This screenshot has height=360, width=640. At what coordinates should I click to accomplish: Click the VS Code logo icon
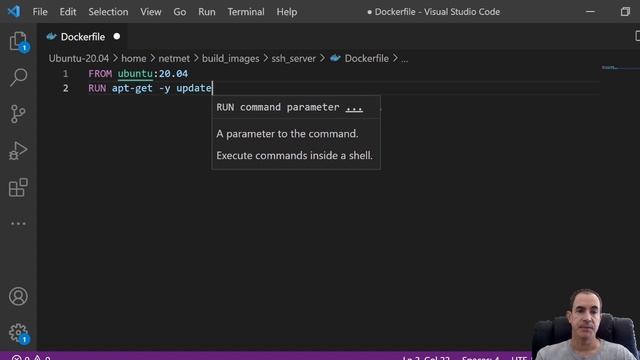(x=13, y=11)
